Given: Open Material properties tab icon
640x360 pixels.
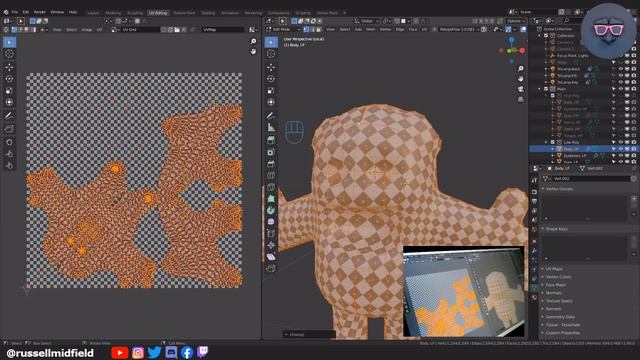Looking at the screenshot, I should click(534, 297).
